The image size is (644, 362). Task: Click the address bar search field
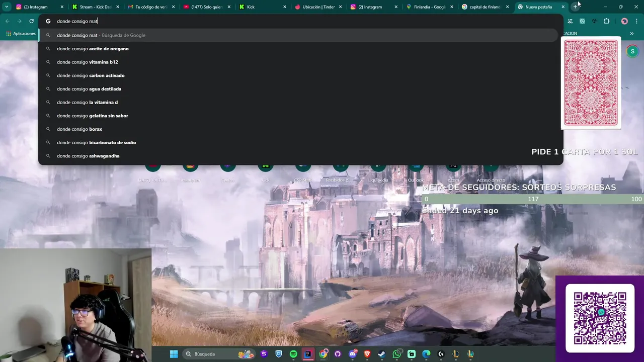300,21
